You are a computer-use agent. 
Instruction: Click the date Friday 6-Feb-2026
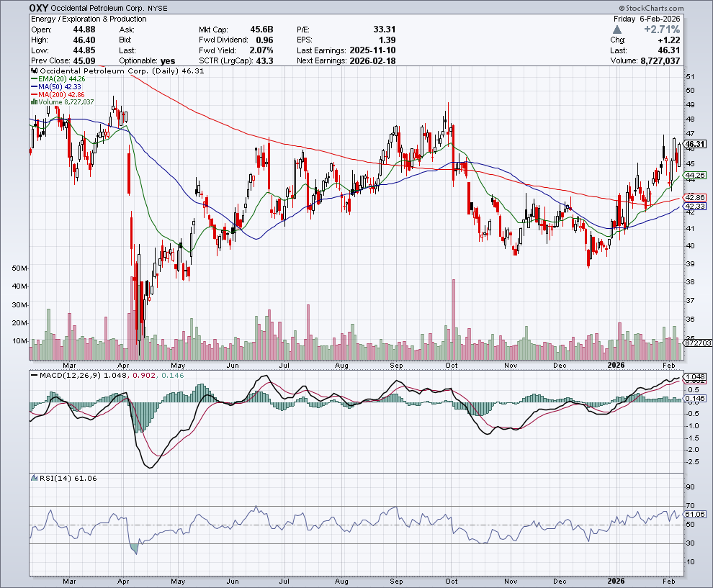(647, 19)
